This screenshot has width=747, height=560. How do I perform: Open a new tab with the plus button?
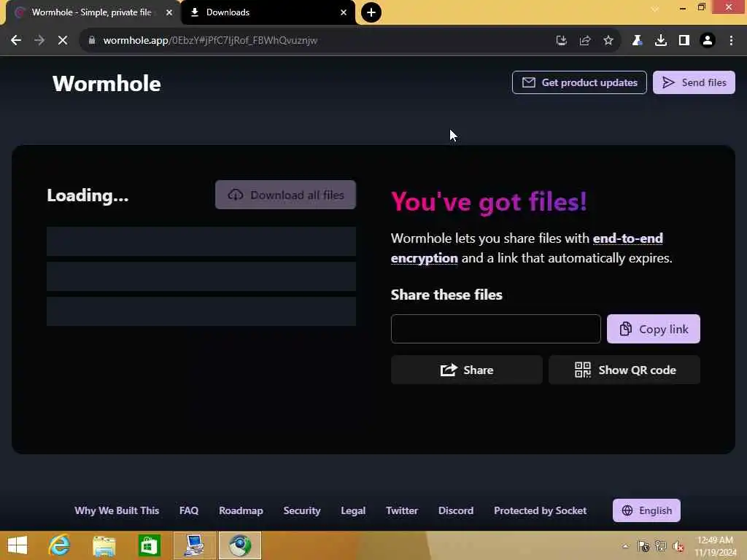click(x=371, y=12)
